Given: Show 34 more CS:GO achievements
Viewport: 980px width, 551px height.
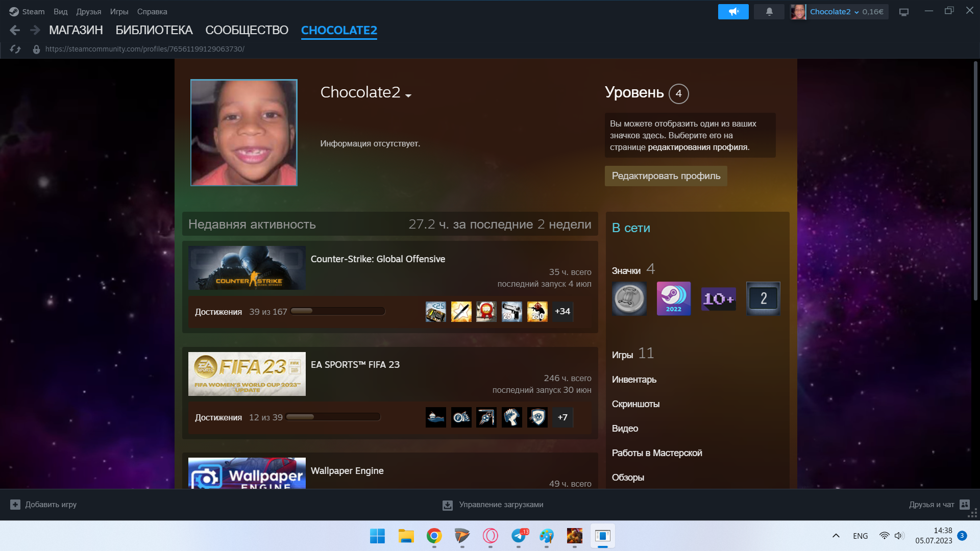Looking at the screenshot, I should tap(562, 312).
